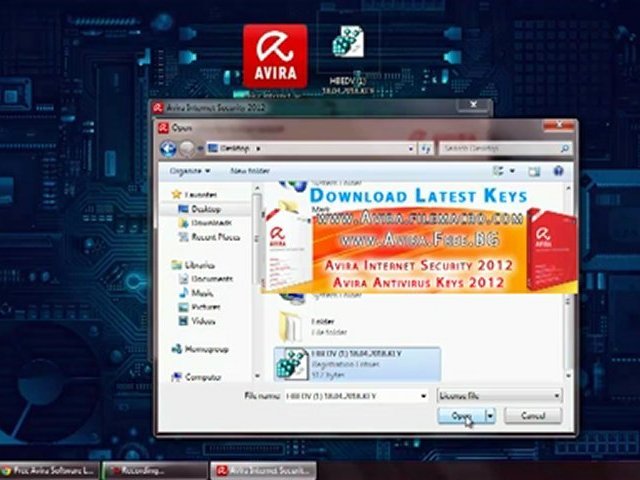Open Music library in navigation pane

click(x=196, y=293)
